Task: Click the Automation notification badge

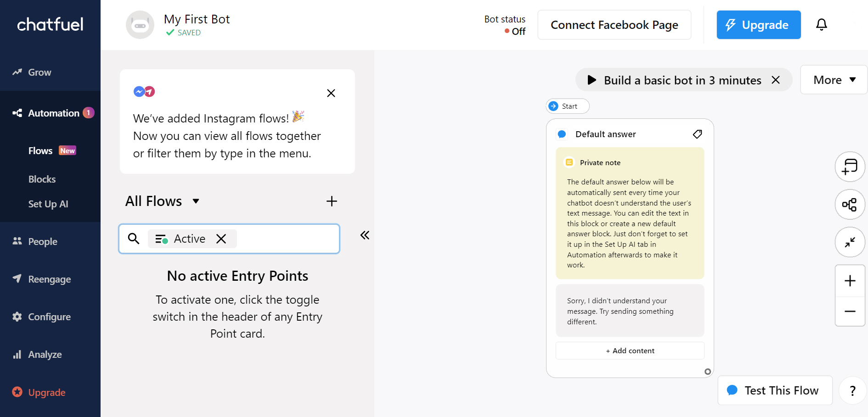Action: click(88, 113)
